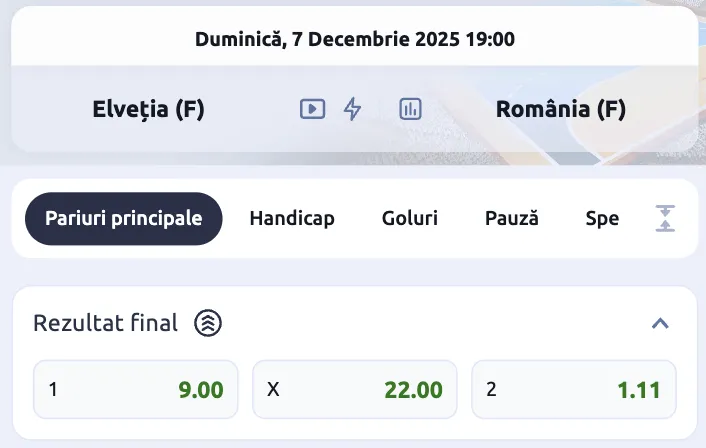Pick the draw X at 22.00
Viewport: 706px width, 448px height.
[355, 389]
